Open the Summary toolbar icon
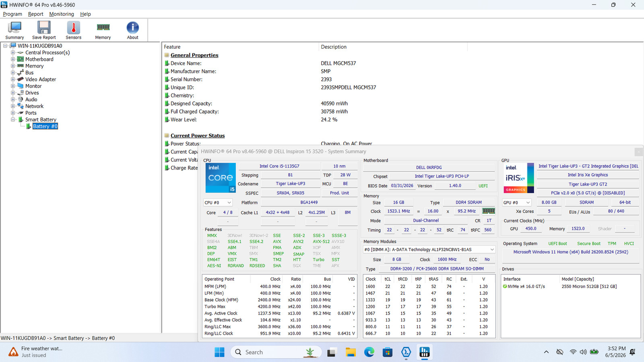Viewport: 644px width, 362px height. [x=14, y=30]
